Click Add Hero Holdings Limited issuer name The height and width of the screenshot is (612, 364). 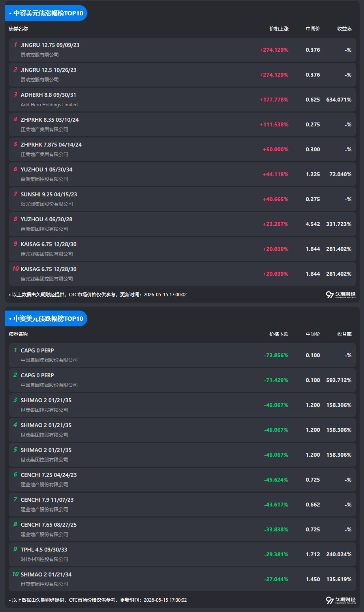pos(49,105)
